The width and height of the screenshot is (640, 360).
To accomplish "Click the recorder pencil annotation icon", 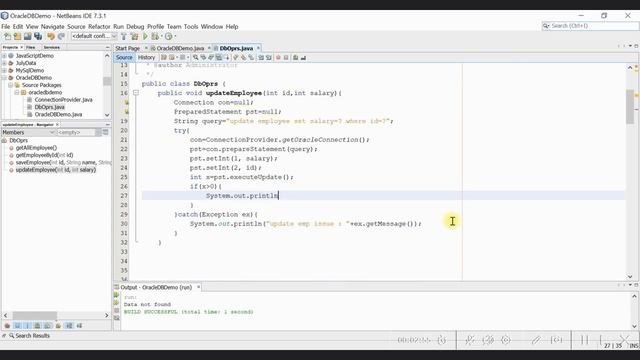I will point(536,340).
